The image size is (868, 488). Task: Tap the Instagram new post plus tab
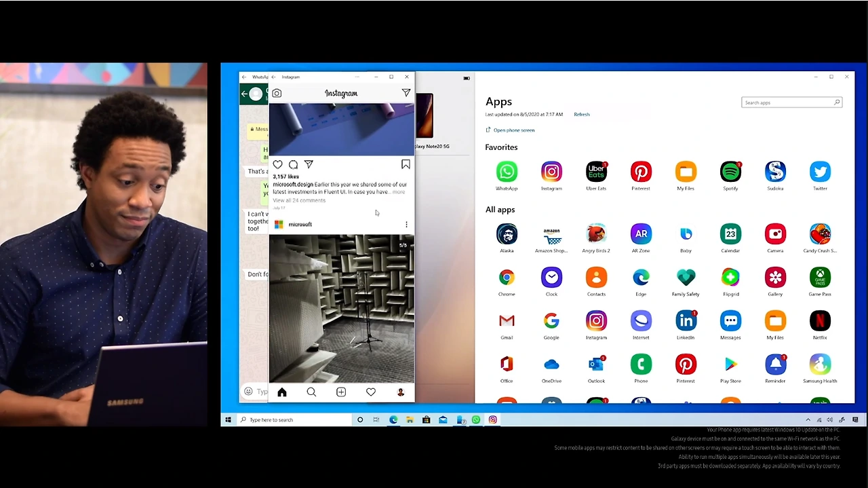[341, 392]
